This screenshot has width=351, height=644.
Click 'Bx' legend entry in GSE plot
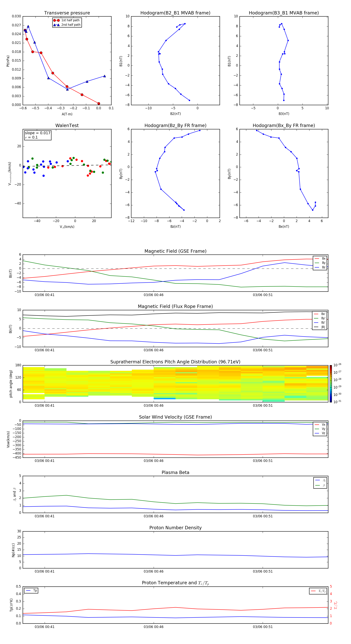coord(320,259)
